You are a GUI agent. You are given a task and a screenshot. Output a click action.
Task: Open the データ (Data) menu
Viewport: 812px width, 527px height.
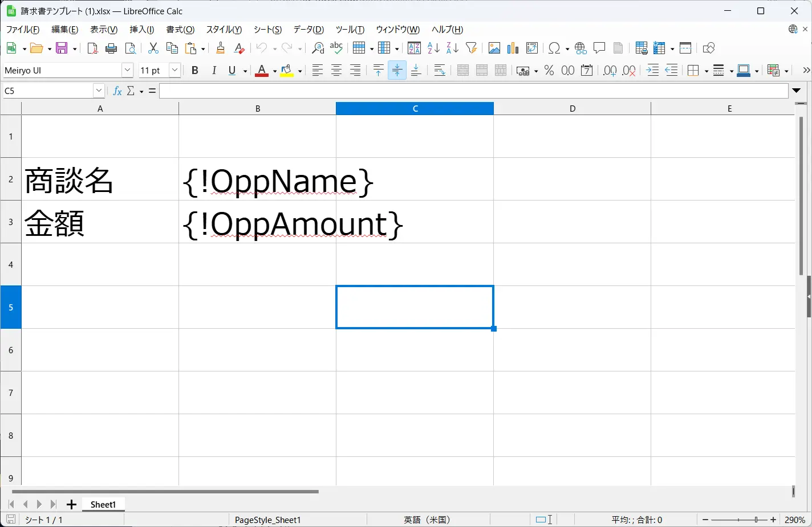(308, 30)
